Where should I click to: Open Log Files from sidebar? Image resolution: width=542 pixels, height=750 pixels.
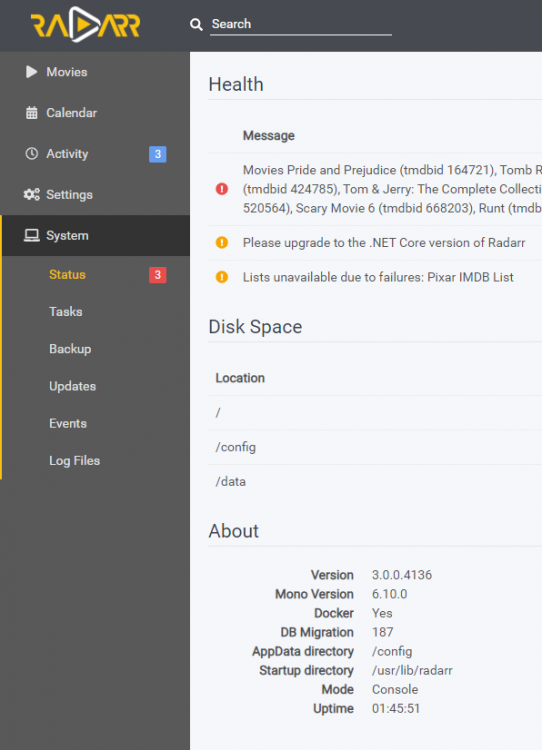coord(74,461)
